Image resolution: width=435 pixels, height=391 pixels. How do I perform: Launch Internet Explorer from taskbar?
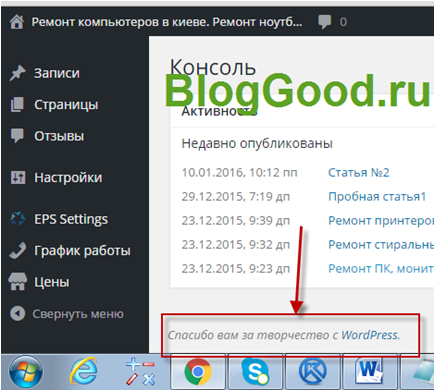click(x=83, y=372)
